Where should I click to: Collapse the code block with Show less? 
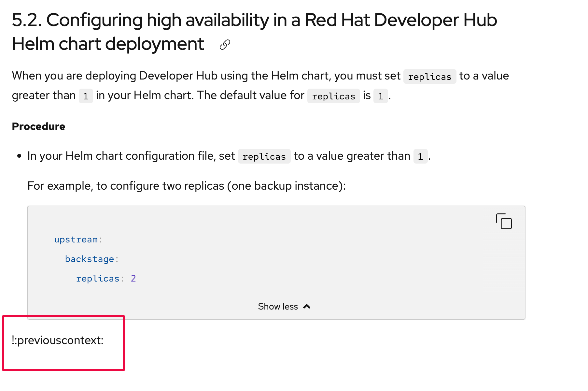pos(278,307)
